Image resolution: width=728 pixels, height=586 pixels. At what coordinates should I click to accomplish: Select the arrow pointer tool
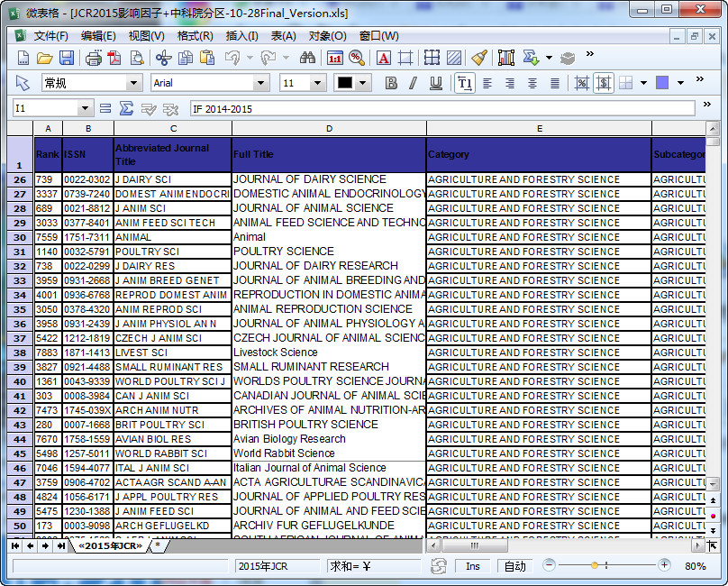[23, 83]
